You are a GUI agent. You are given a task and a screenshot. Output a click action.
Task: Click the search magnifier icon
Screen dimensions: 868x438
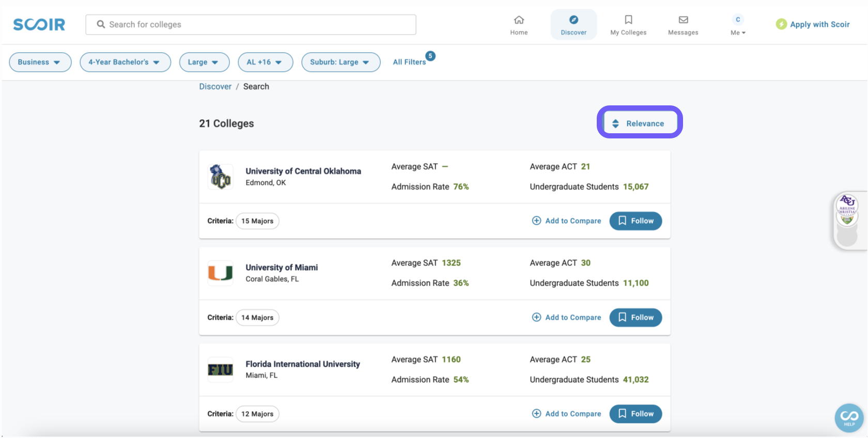101,24
